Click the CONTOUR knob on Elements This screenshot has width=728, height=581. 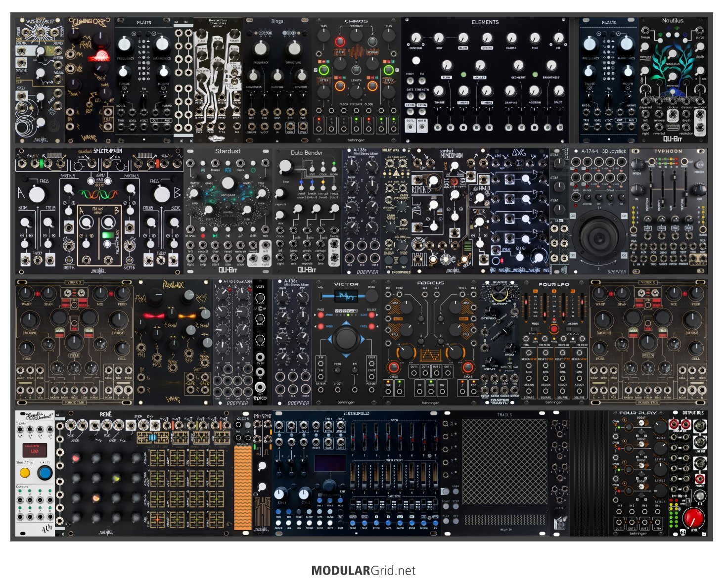[x=416, y=38]
